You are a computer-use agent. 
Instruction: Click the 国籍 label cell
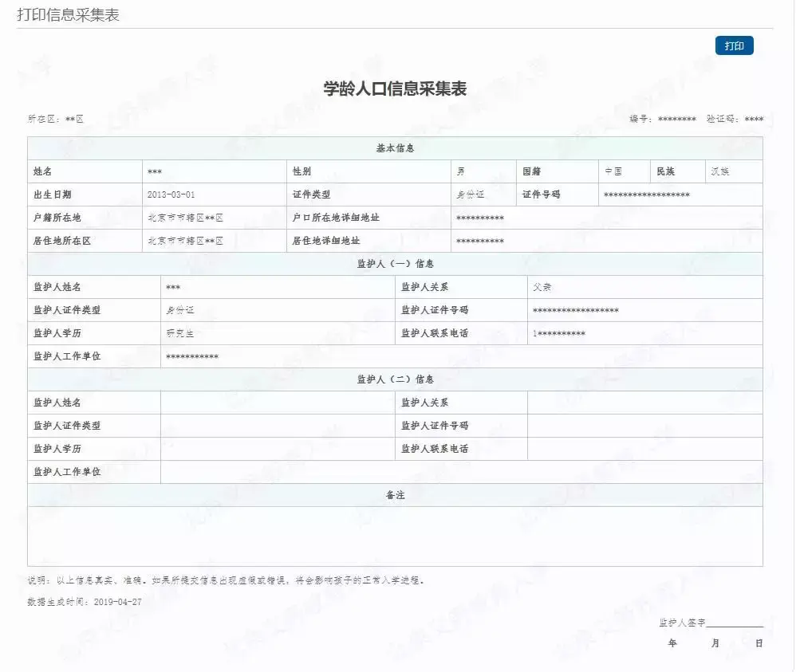point(558,171)
